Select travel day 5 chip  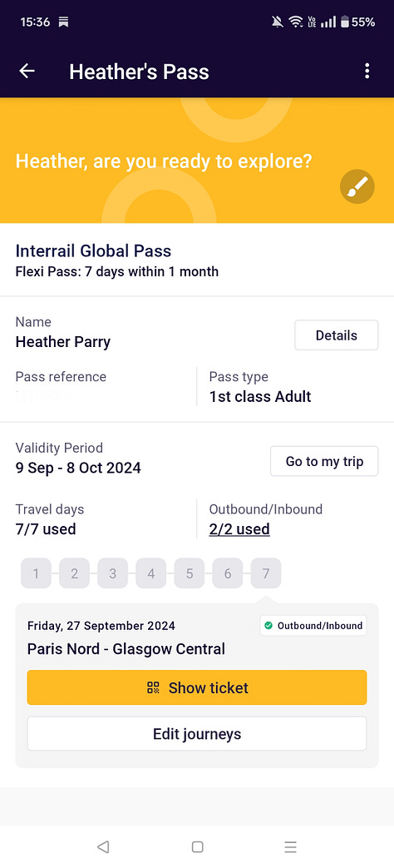point(190,573)
